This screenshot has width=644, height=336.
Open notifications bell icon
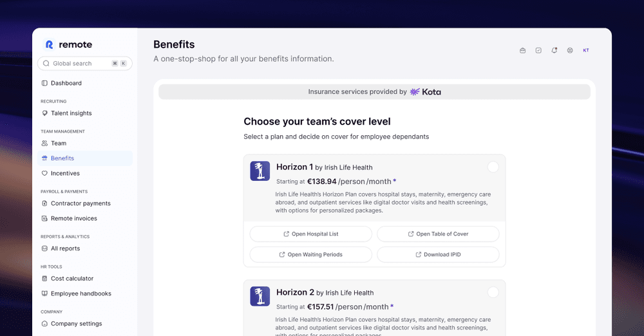pyautogui.click(x=554, y=50)
